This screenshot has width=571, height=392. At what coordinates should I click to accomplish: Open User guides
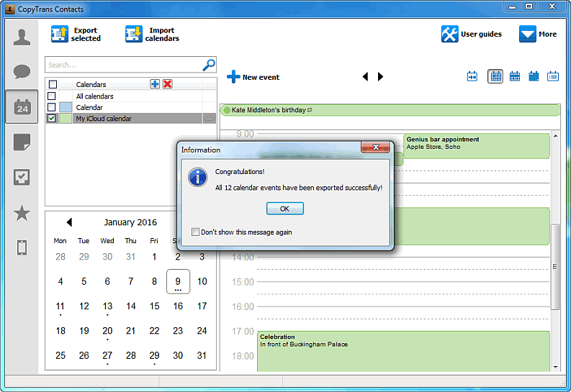tap(471, 35)
